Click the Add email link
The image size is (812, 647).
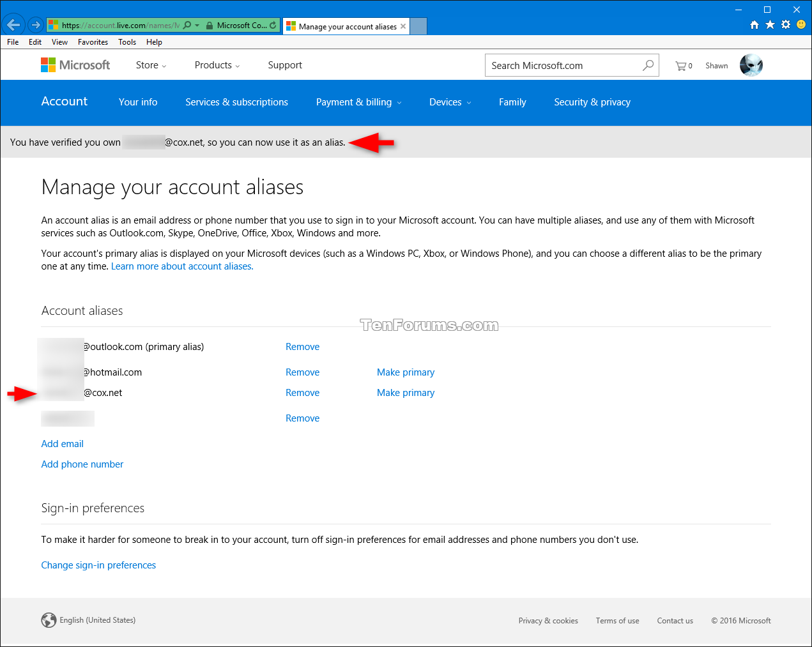click(x=62, y=444)
